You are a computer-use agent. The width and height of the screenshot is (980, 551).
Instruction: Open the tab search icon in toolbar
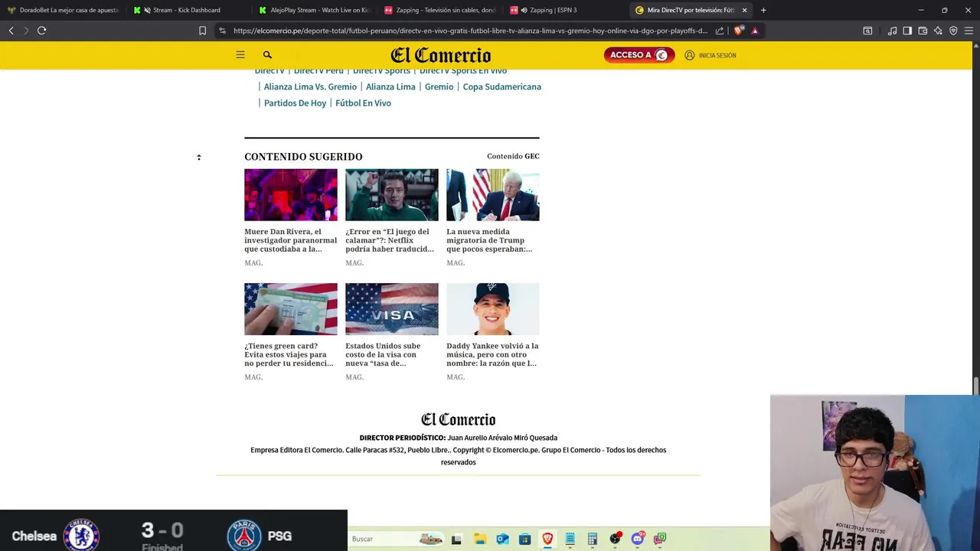click(x=867, y=31)
